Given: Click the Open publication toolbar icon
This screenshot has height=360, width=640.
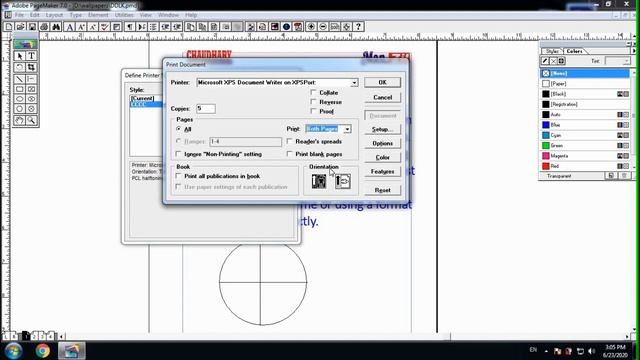Looking at the screenshot, I should tap(20, 27).
